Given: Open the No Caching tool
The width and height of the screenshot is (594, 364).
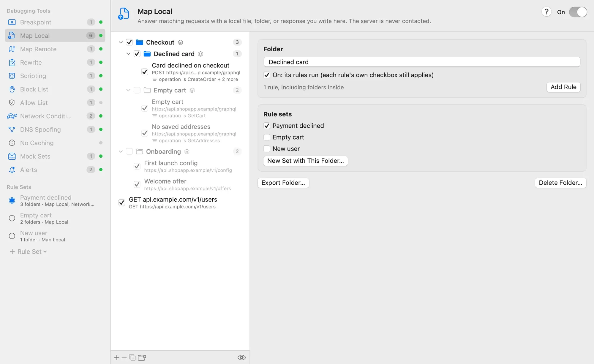Looking at the screenshot, I should coord(55,143).
